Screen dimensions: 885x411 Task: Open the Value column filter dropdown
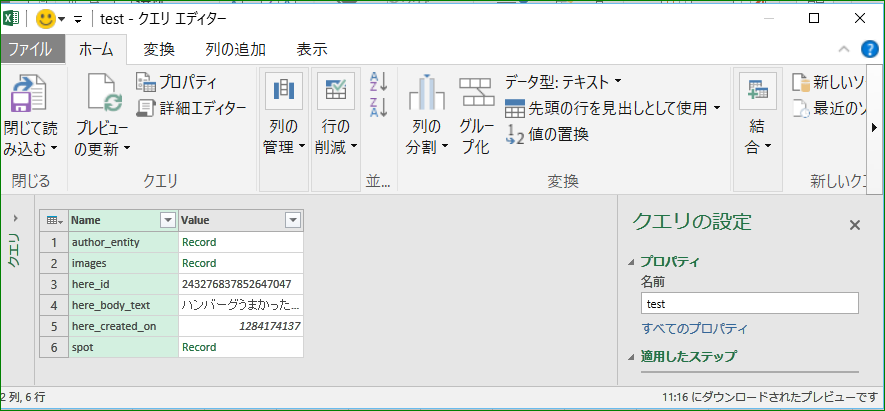pos(292,221)
